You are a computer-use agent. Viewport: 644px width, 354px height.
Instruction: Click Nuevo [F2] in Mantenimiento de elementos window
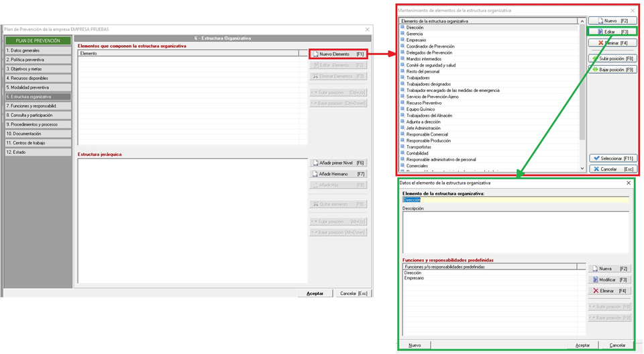click(612, 21)
